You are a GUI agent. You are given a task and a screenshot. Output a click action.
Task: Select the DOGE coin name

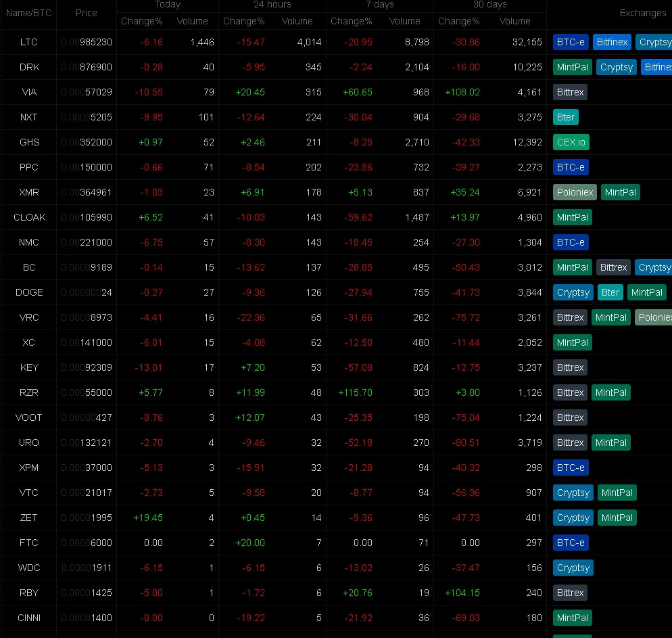pyautogui.click(x=29, y=292)
